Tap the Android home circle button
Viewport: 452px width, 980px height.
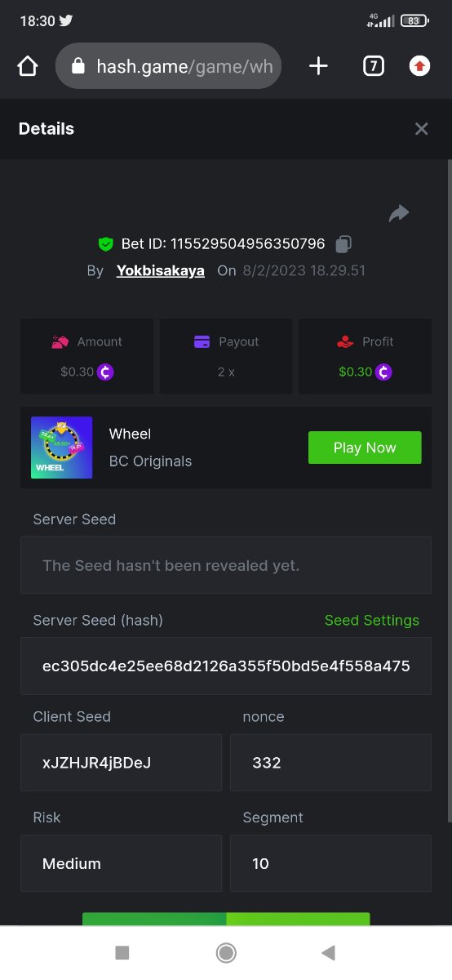226,952
